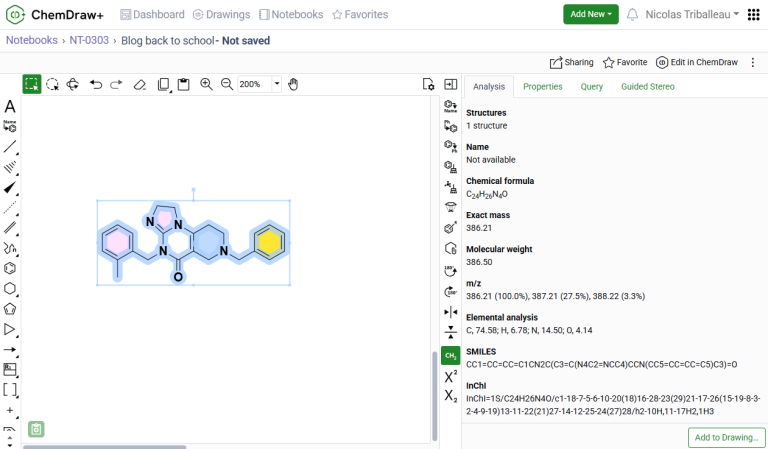Open the NT-0303 breadcrumb link

(x=88, y=41)
